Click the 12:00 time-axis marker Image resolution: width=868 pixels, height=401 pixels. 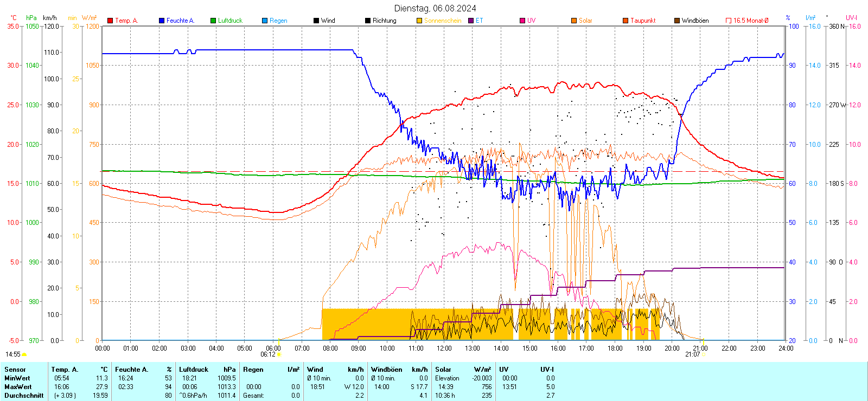coord(444,348)
